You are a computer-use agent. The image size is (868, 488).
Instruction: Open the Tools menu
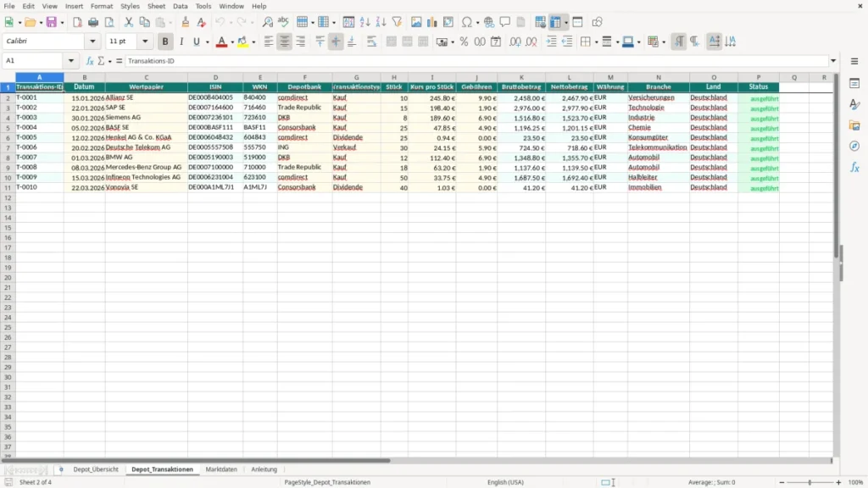(203, 6)
